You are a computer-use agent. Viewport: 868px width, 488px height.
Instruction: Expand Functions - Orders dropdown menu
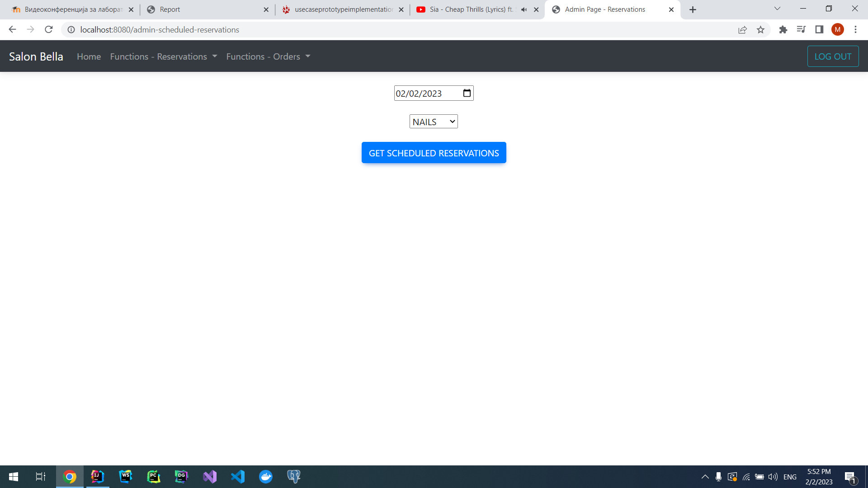(268, 56)
